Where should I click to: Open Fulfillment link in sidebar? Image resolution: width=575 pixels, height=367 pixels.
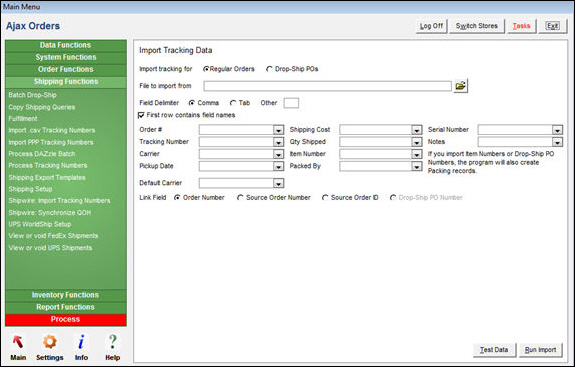23,119
